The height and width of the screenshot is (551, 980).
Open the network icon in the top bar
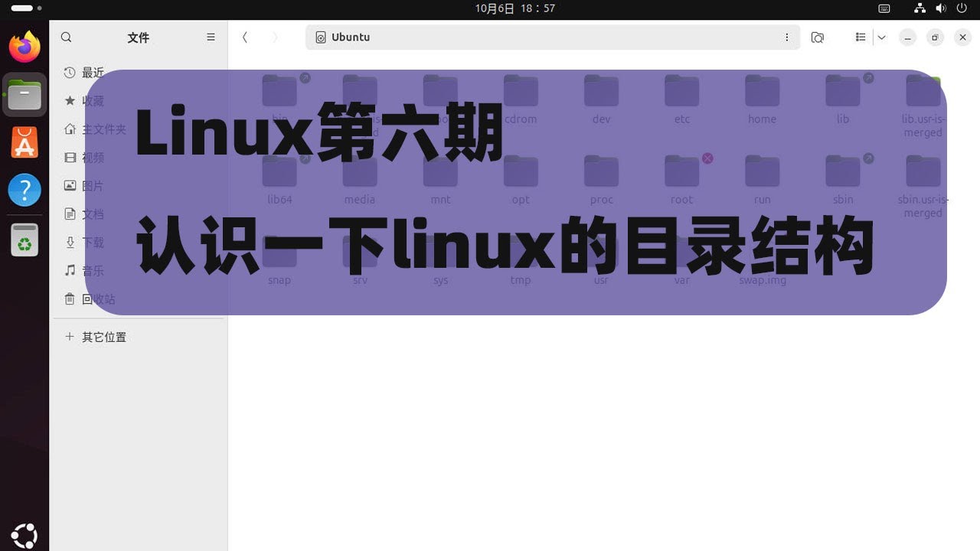point(921,8)
